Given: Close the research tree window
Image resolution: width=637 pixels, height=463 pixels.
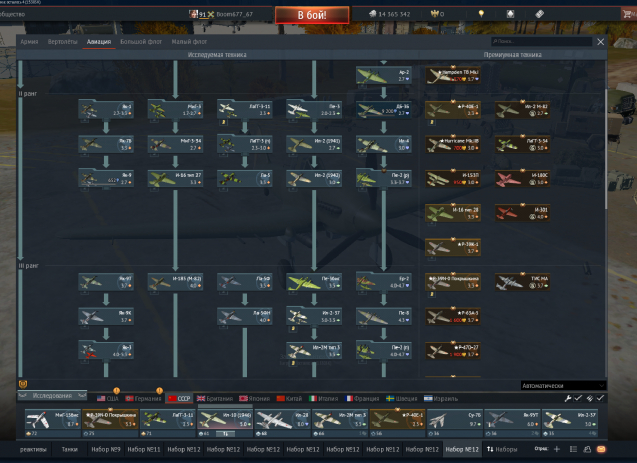Looking at the screenshot, I should pyautogui.click(x=600, y=42).
